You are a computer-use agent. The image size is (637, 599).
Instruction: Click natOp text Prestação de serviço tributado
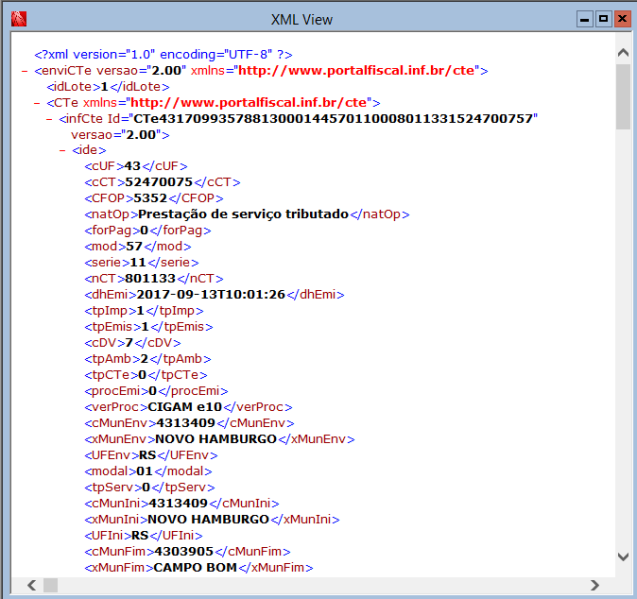[243, 214]
